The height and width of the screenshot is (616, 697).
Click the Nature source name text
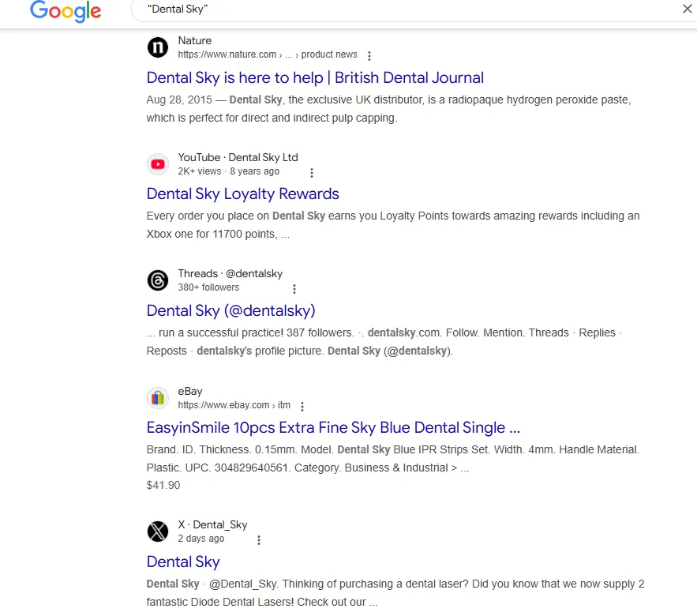click(195, 40)
